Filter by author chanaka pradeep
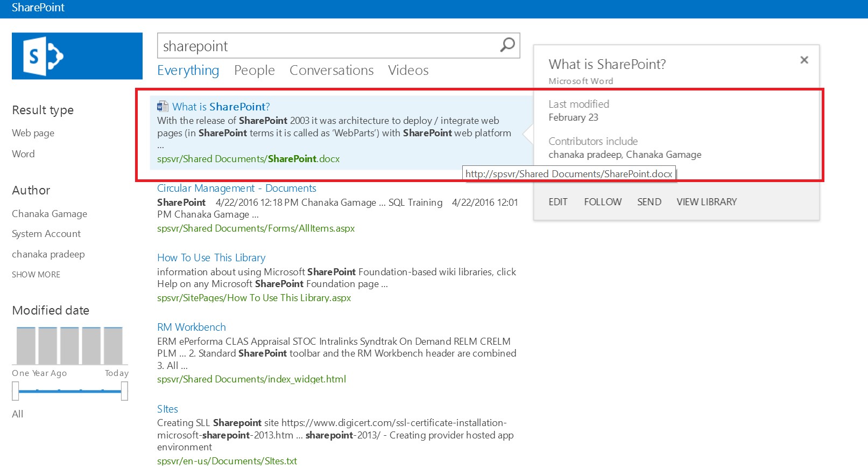This screenshot has height=467, width=868. click(x=48, y=254)
